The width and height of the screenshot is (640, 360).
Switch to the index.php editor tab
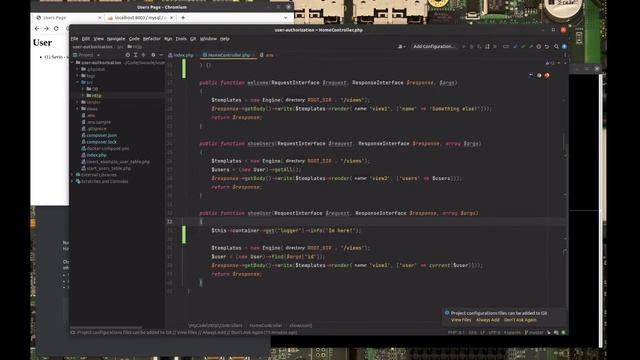(181, 55)
